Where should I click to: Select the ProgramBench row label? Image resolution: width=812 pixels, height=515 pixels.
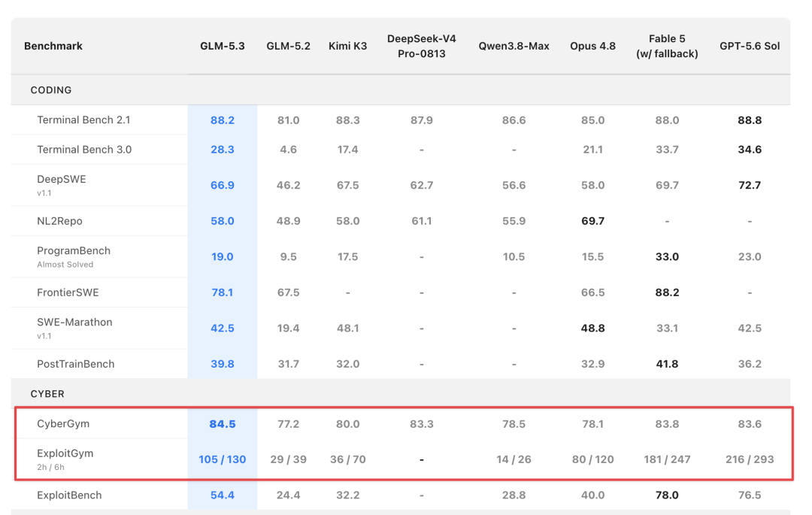point(74,250)
